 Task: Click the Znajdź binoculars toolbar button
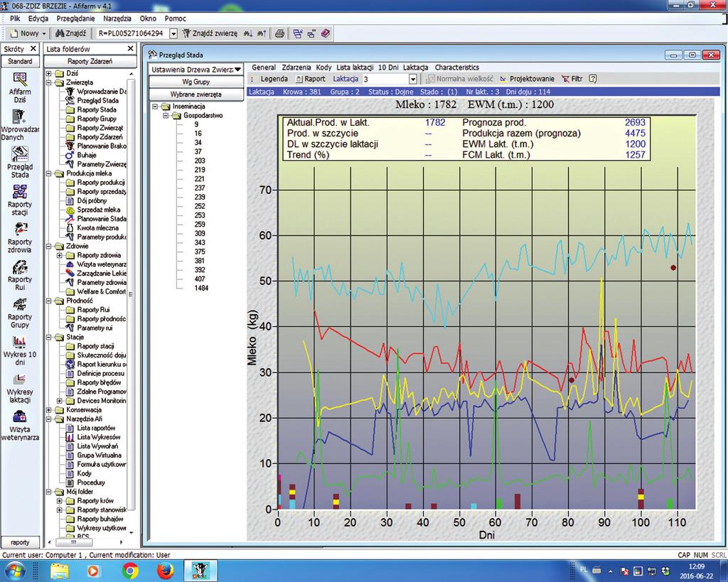[x=70, y=33]
